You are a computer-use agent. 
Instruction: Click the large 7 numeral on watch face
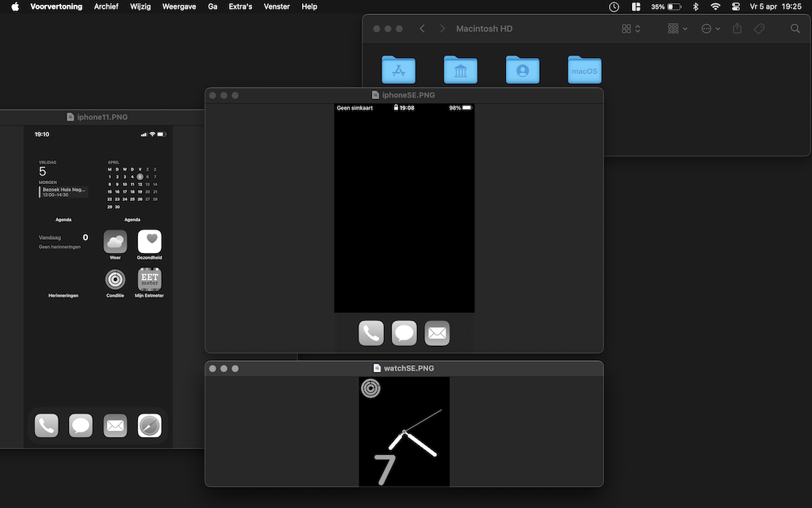385,470
